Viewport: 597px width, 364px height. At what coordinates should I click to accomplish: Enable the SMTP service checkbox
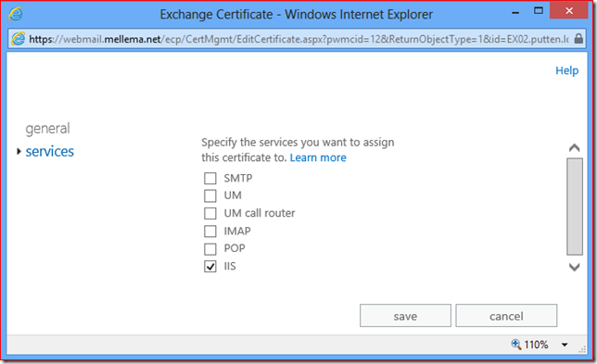(x=210, y=178)
